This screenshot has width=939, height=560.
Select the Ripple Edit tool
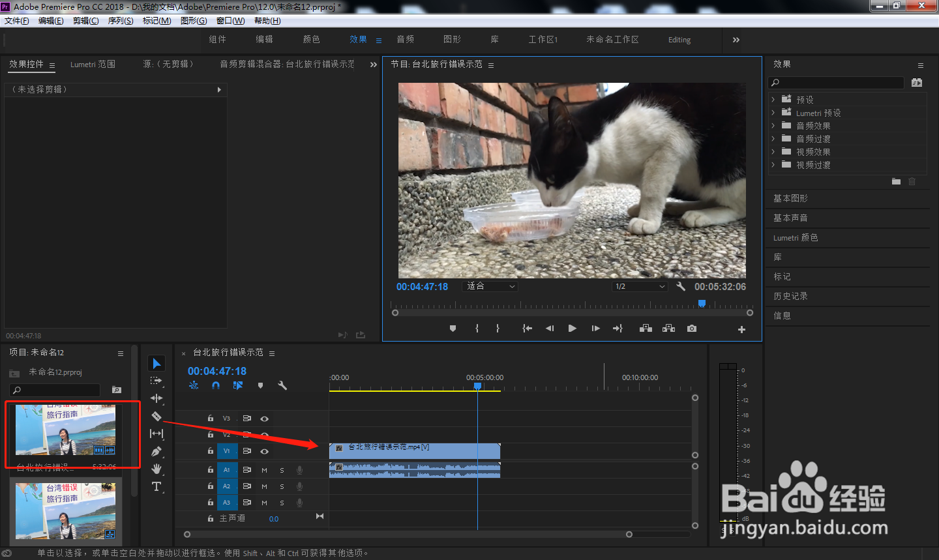[156, 398]
